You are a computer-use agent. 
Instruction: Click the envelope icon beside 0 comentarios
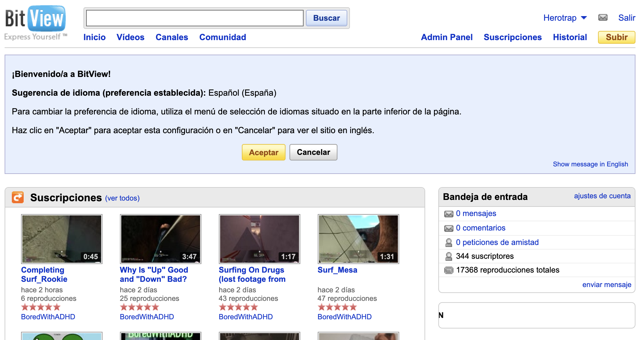click(x=448, y=229)
